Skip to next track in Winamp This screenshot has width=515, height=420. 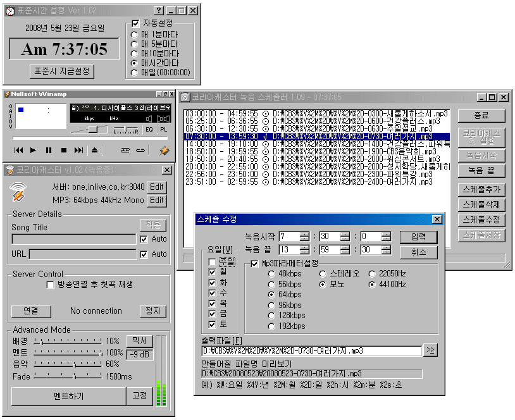point(79,150)
